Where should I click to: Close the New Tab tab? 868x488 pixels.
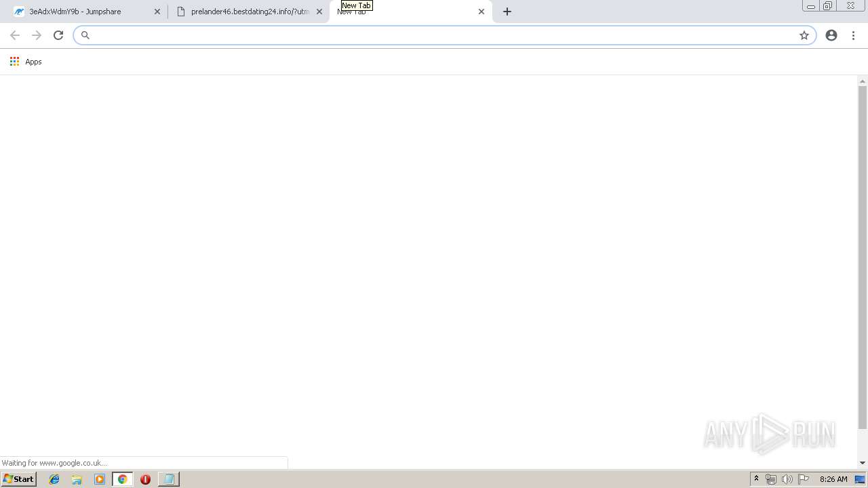click(x=481, y=12)
